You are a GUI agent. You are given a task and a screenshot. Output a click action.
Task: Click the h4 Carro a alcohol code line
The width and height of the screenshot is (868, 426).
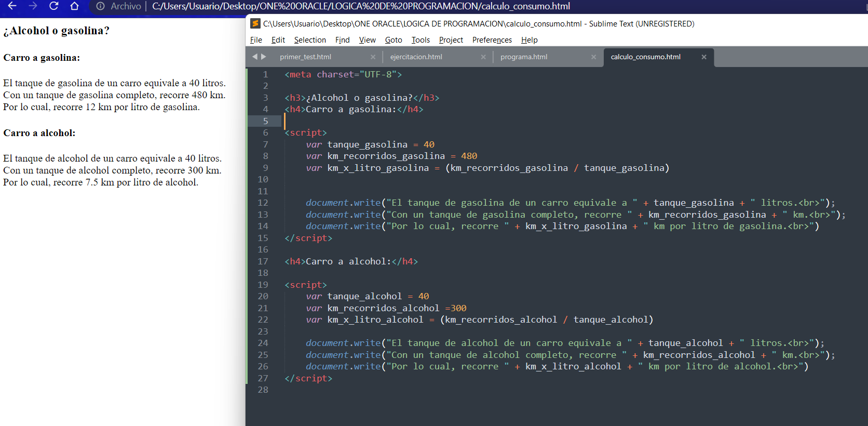click(x=351, y=261)
